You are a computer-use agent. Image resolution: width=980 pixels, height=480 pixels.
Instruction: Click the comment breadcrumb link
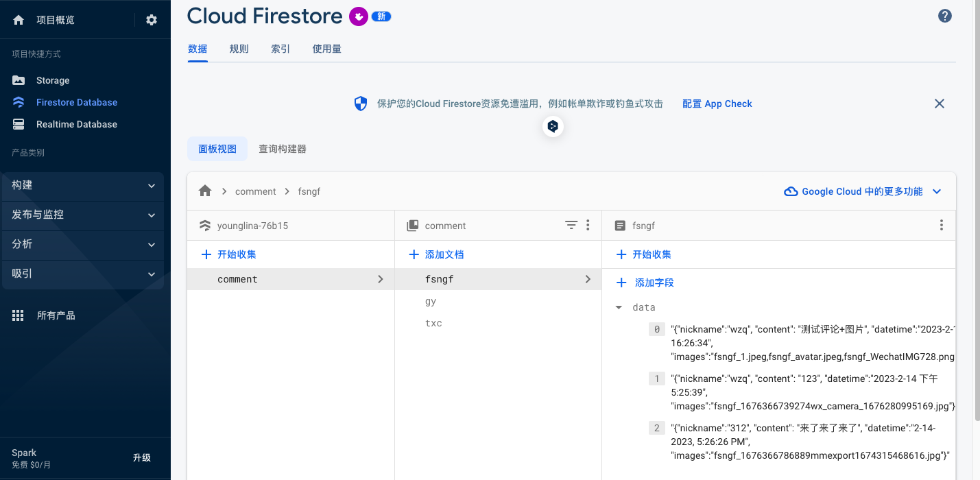255,191
